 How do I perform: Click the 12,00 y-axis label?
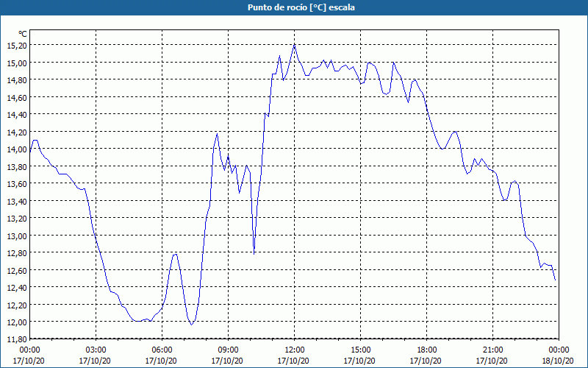(17, 322)
